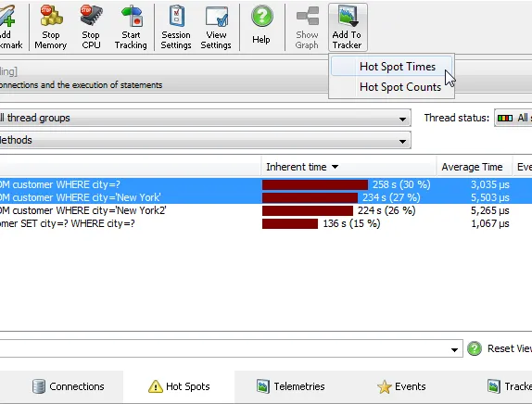Viewport: 532px width, 404px height.
Task: Click the 224 s (26 %) time bar
Action: point(308,210)
